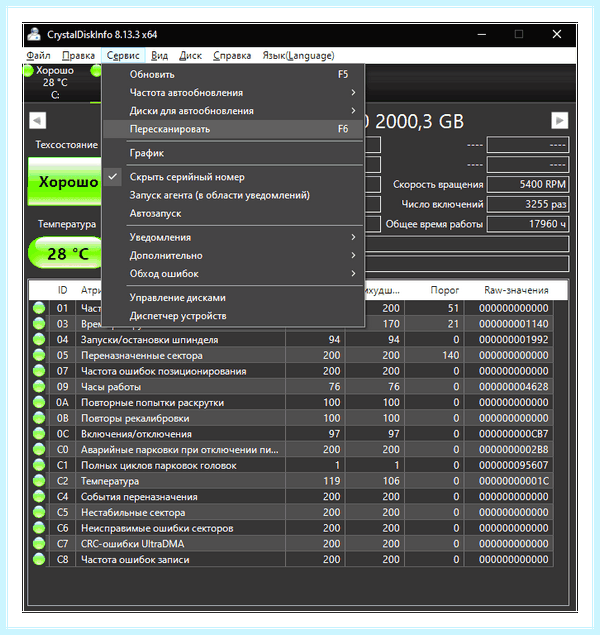Viewport: 600px width, 635px height.
Task: Select disk C: 'Хорошо 28 °C' tab
Action: click(x=55, y=83)
